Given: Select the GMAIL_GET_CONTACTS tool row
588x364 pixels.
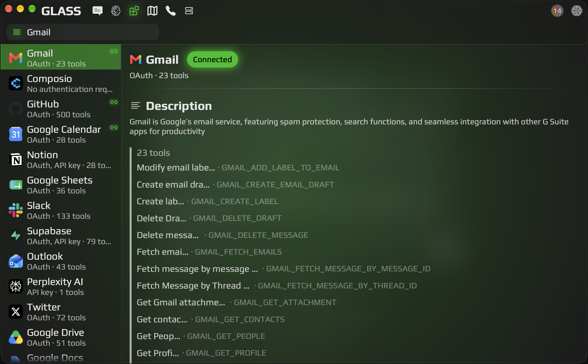Looking at the screenshot, I should click(x=211, y=319).
